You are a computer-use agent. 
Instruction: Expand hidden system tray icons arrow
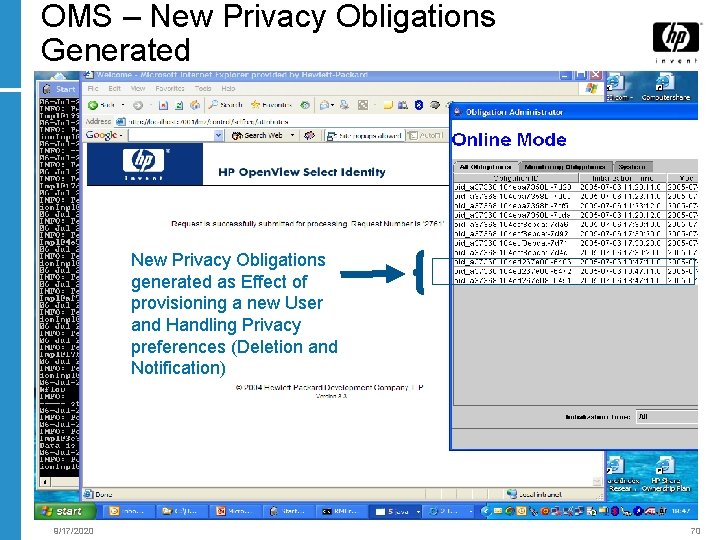485,511
